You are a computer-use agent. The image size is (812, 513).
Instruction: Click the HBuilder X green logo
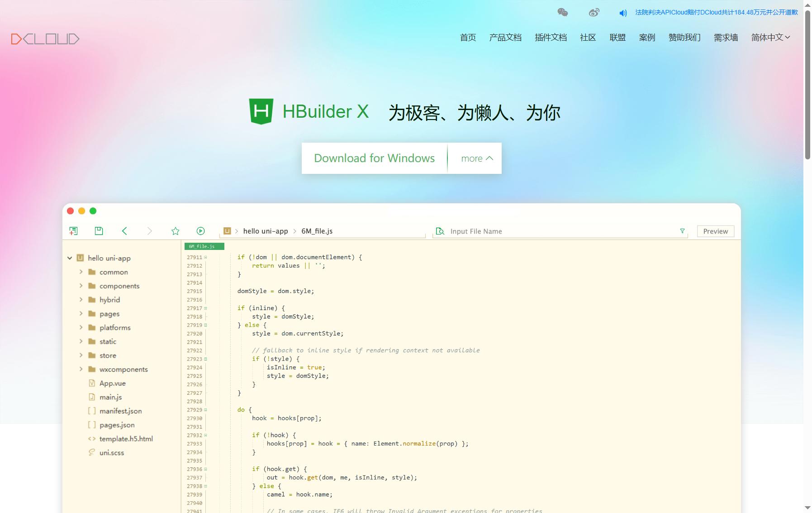pos(261,111)
